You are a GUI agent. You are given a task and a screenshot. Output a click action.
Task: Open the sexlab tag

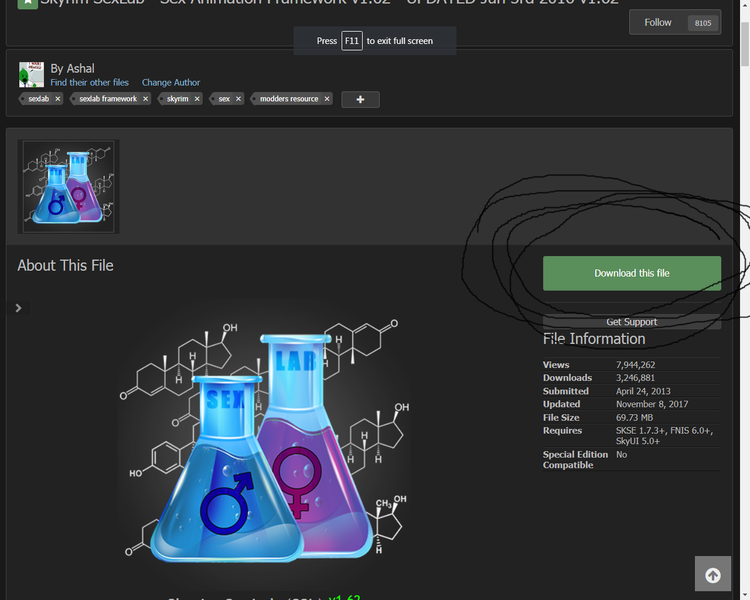coord(38,99)
